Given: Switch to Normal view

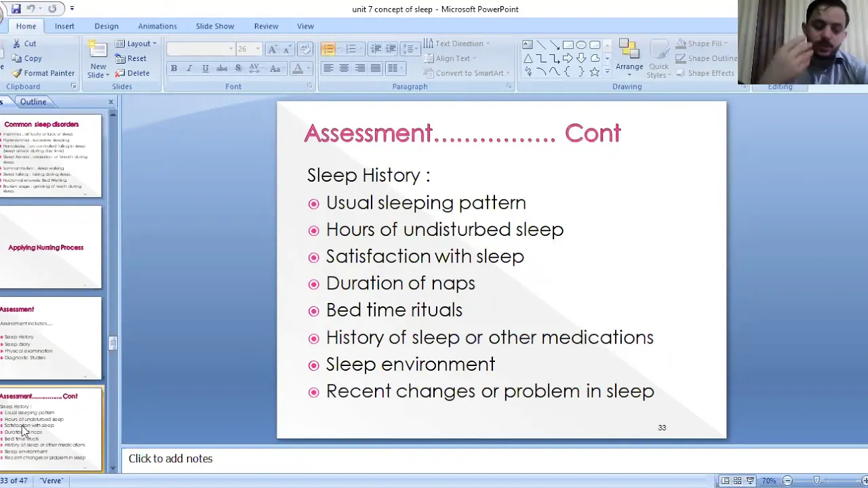Looking at the screenshot, I should pos(725,481).
